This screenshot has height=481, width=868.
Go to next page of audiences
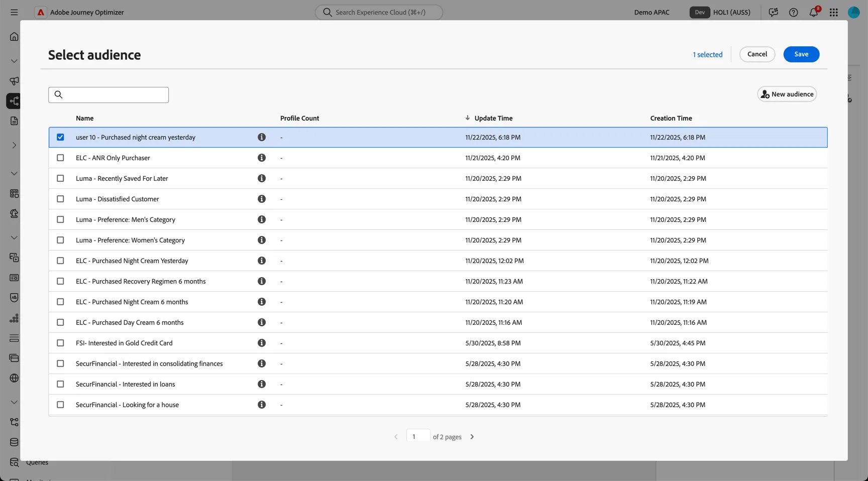coord(472,437)
